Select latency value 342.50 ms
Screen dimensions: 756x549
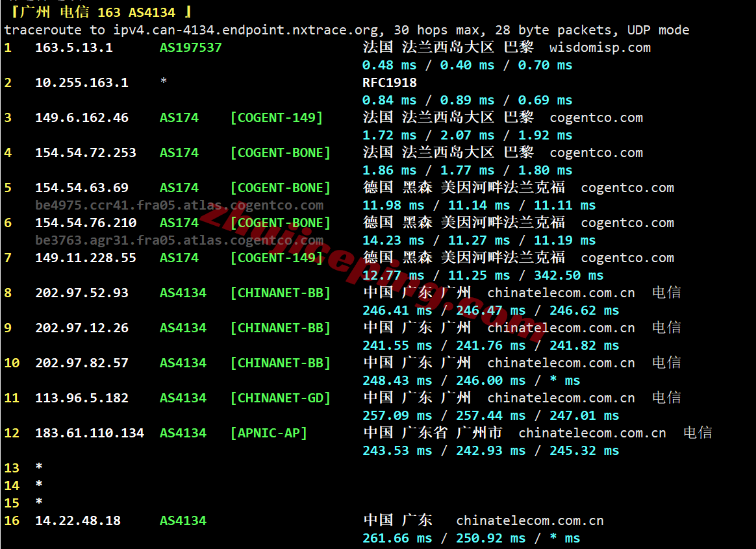[568, 275]
